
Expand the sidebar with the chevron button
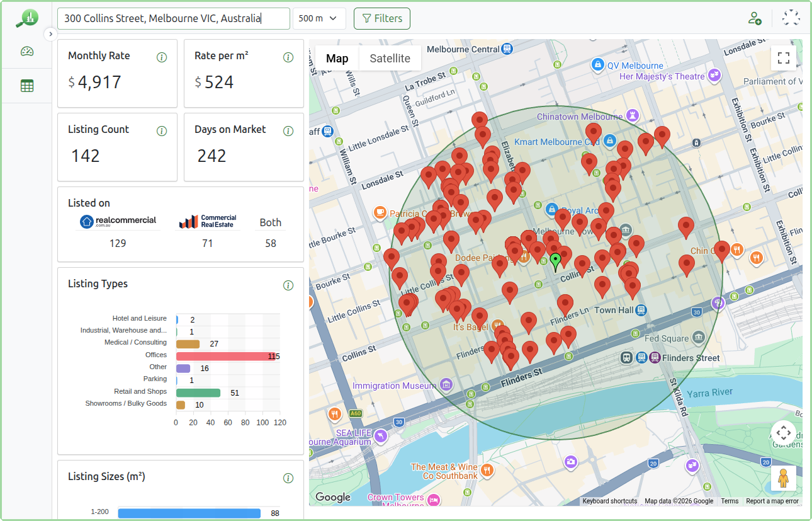pos(51,34)
